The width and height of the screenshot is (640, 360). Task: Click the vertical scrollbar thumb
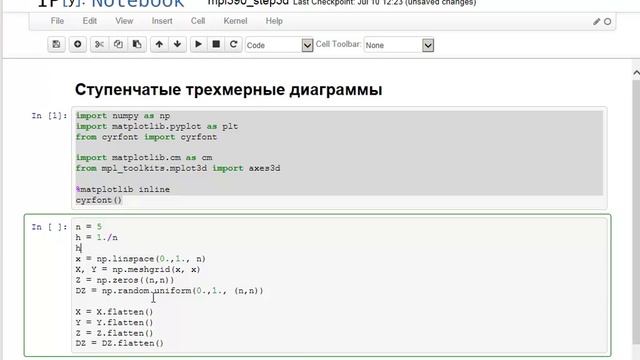click(x=636, y=212)
